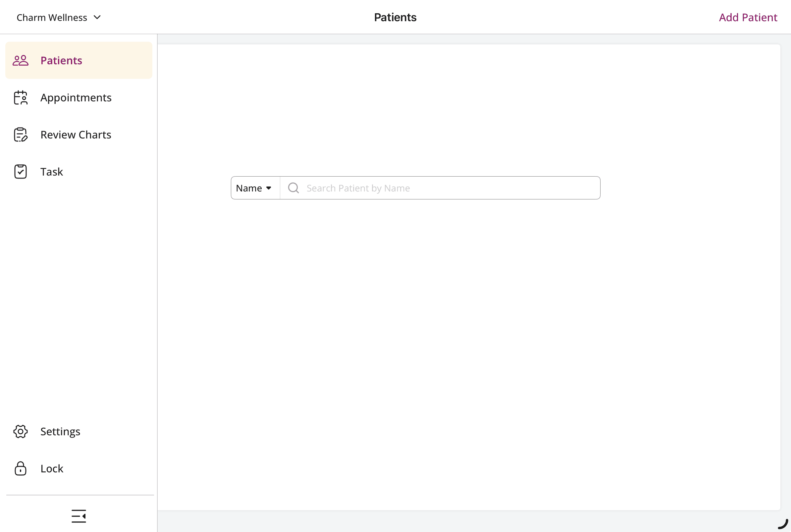Click the Add Patient link

click(x=748, y=17)
